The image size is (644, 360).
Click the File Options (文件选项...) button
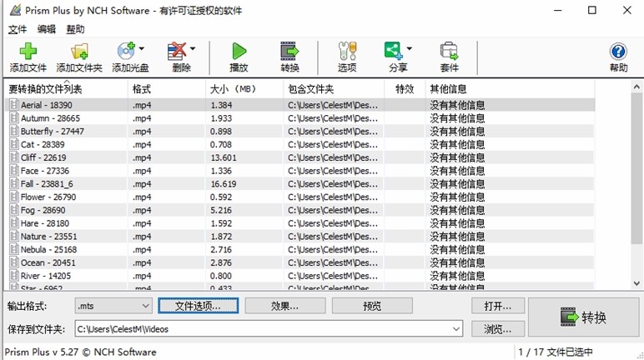pos(198,306)
